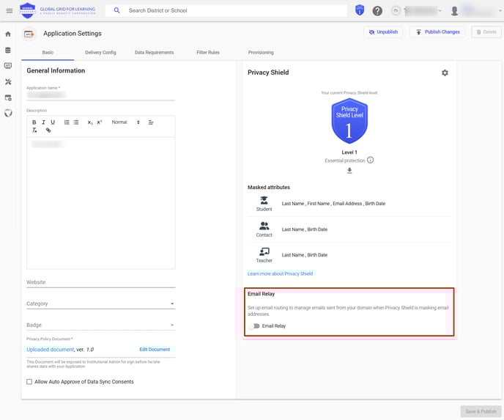504x420 pixels.
Task: Open the Normal text style dropdown
Action: (x=126, y=122)
